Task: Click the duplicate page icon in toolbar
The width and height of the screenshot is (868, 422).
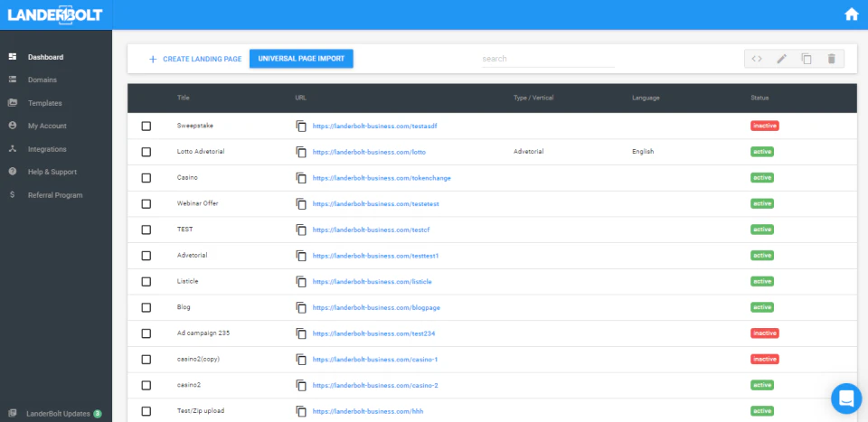Action: coord(807,59)
